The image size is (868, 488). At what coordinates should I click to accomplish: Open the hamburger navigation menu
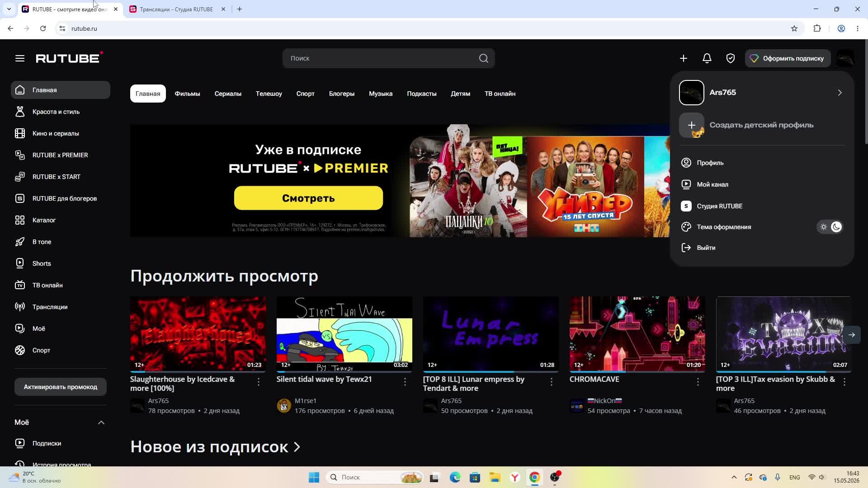20,58
